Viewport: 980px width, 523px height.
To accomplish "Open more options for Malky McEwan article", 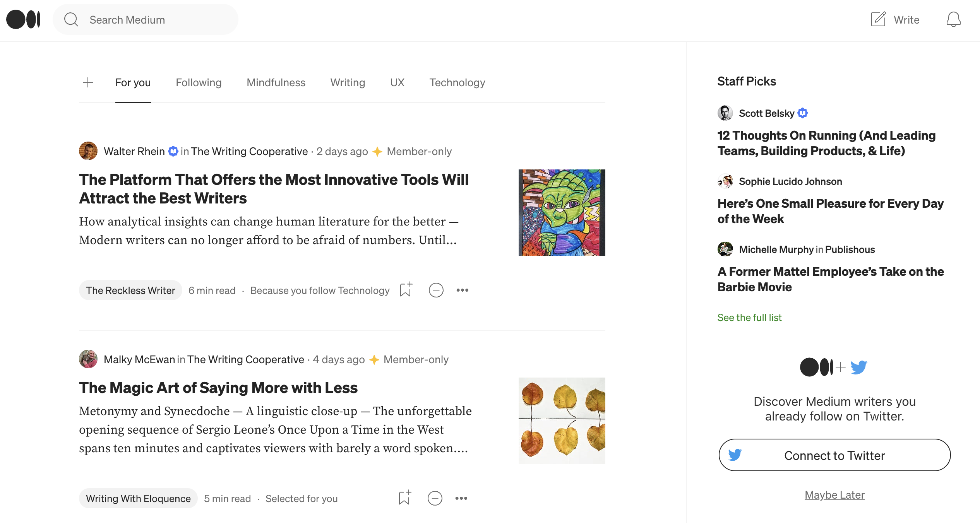I will point(461,498).
